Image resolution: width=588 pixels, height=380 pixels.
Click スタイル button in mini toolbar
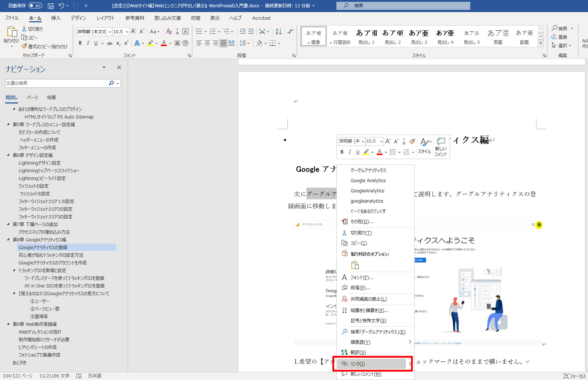[x=425, y=146]
